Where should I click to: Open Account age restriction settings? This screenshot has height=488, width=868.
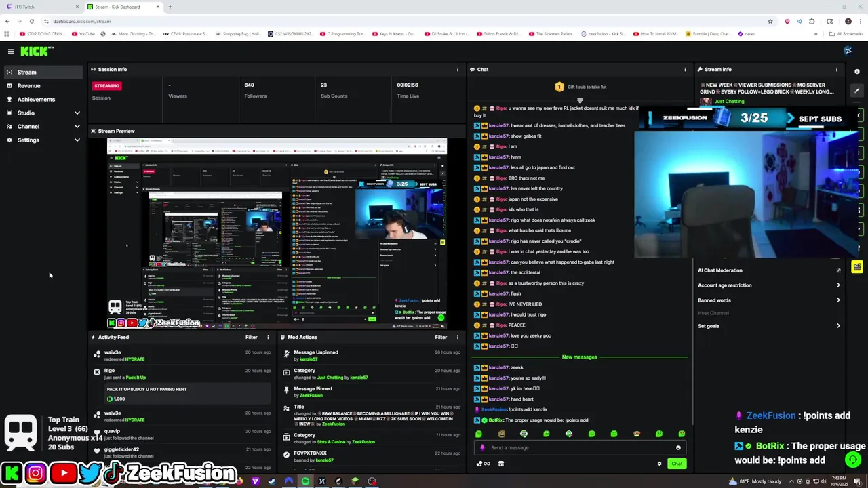769,285
